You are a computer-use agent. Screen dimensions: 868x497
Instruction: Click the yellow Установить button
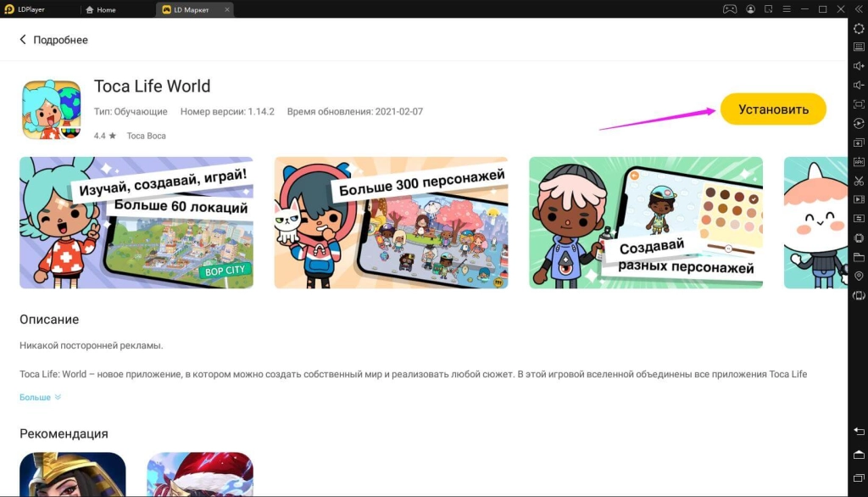point(772,109)
